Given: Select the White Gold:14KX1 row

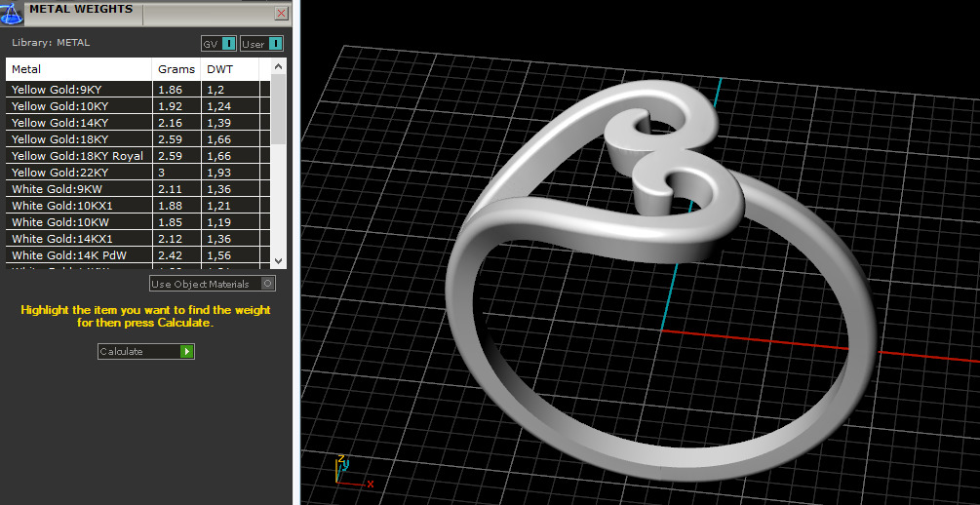Looking at the screenshot, I should pos(138,238).
